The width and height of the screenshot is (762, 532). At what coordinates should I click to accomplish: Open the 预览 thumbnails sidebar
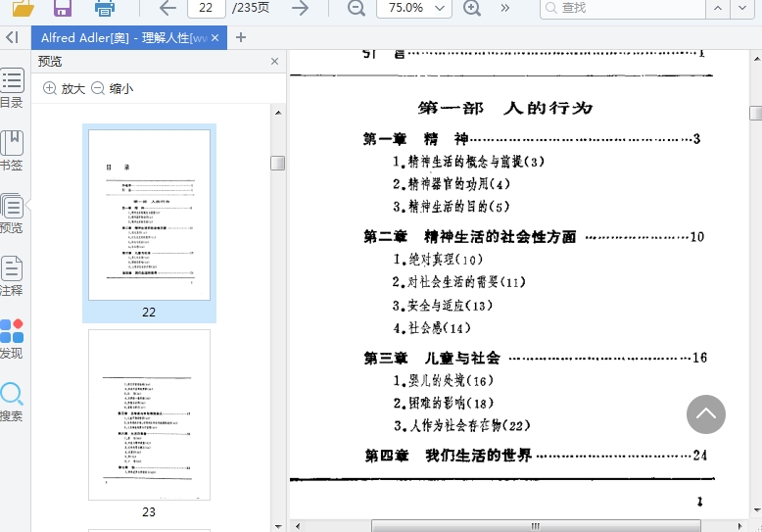(12, 214)
